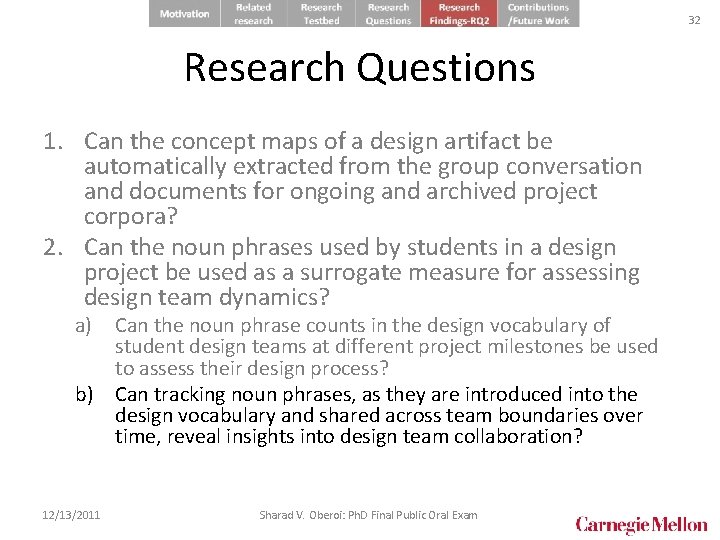Click the Carnegie Mellon logo
Image resolution: width=720 pixels, height=540 pixels.
[x=641, y=525]
